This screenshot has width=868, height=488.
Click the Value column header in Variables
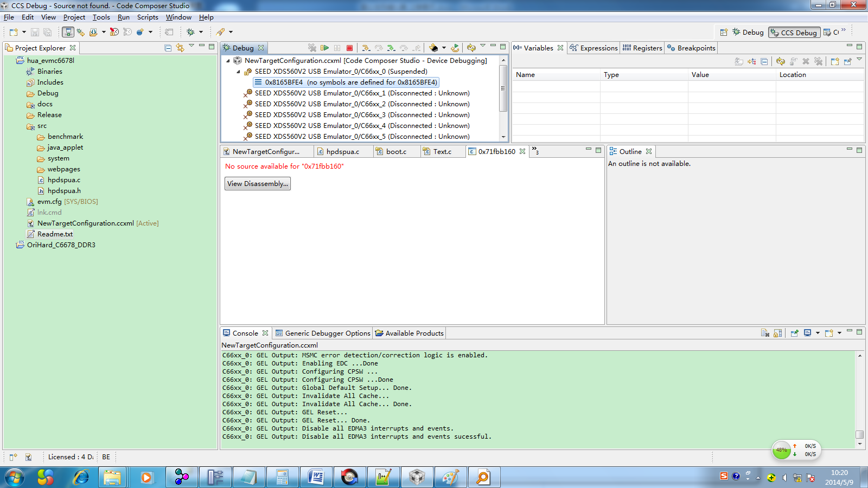click(732, 75)
